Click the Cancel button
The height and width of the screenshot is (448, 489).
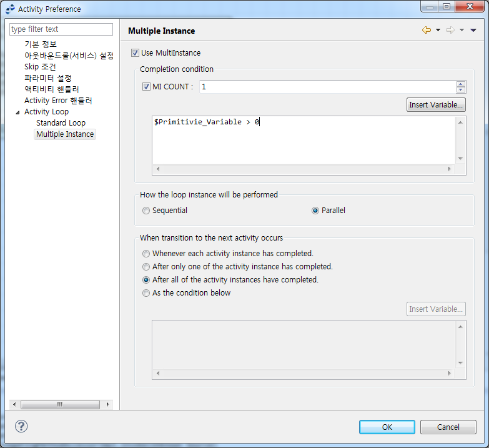tap(448, 427)
